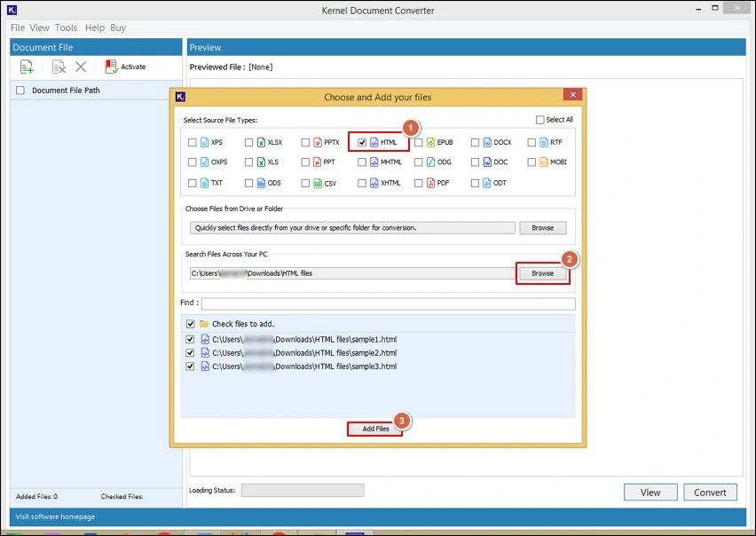Check the PDF source type checkbox
Screen dimensions: 756x536
pyautogui.click(x=419, y=183)
